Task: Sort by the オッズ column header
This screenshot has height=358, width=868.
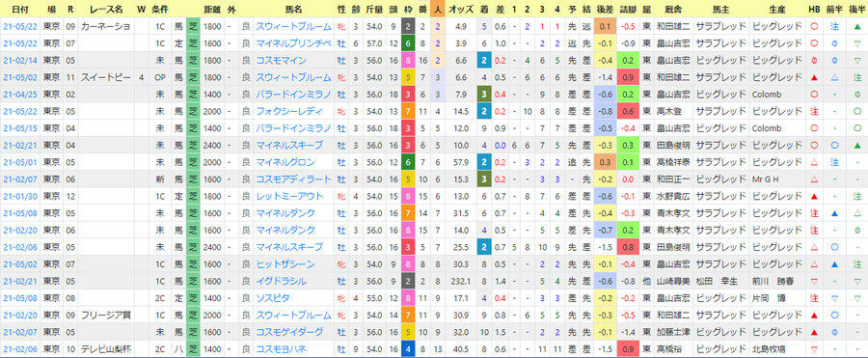Action: 461,10
